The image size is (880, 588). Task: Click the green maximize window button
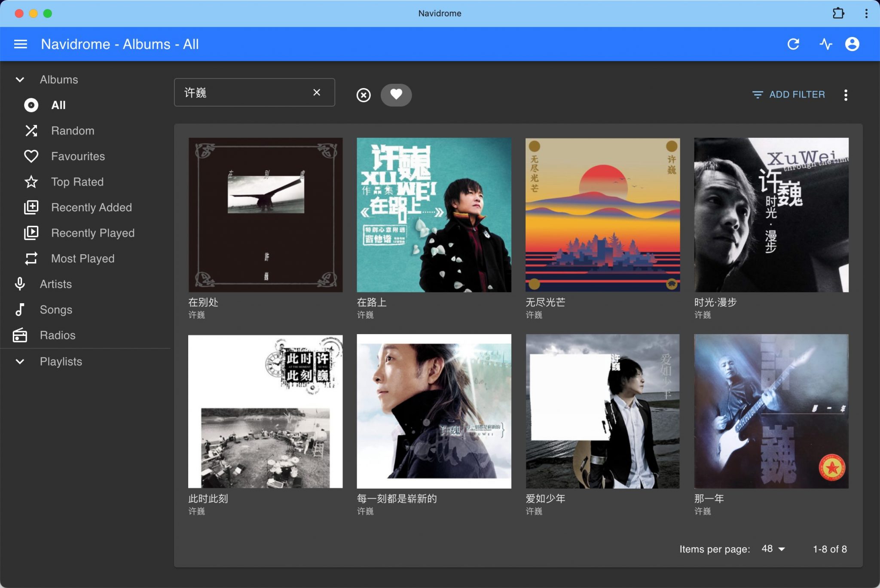(48, 13)
